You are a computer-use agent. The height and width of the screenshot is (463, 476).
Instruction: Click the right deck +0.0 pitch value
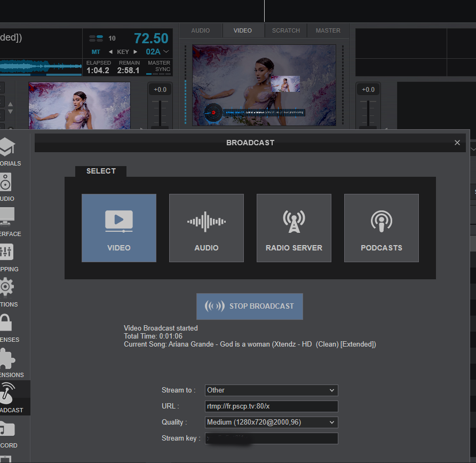[368, 90]
